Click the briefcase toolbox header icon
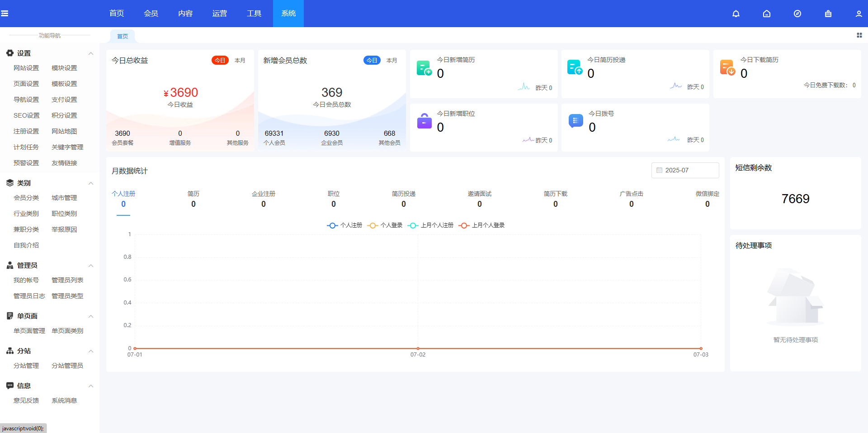The height and width of the screenshot is (433, 868). [828, 14]
